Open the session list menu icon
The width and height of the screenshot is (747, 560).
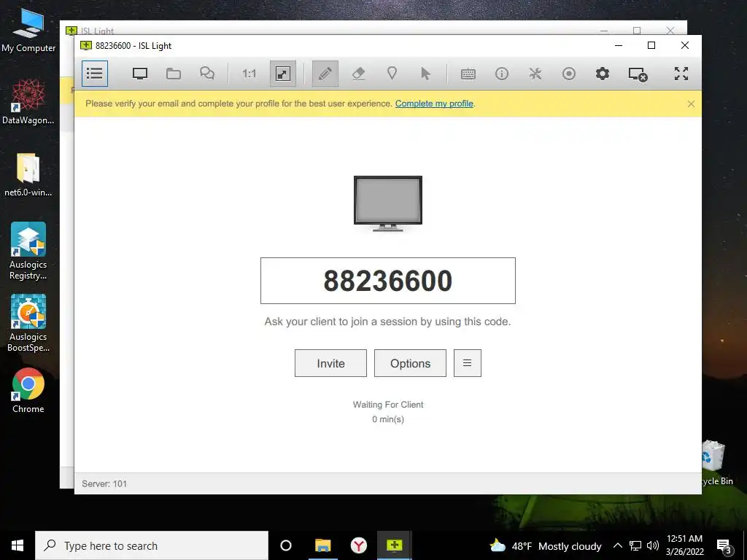[x=94, y=74]
